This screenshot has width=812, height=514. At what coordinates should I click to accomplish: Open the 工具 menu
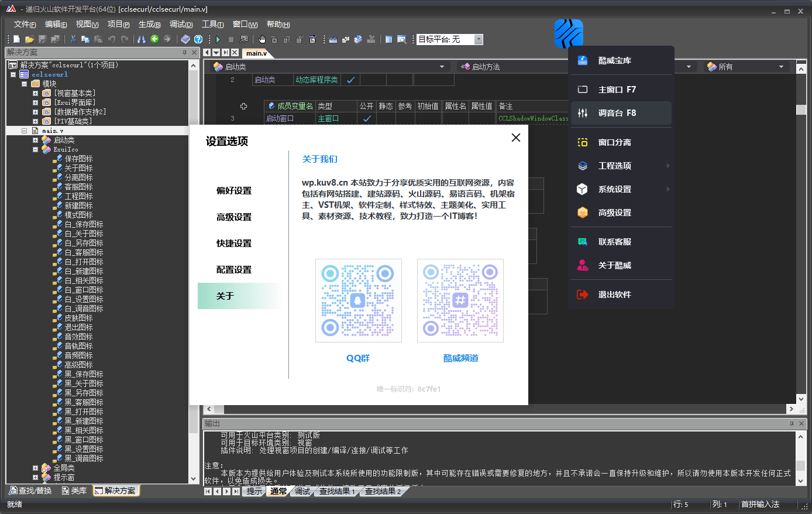point(212,24)
